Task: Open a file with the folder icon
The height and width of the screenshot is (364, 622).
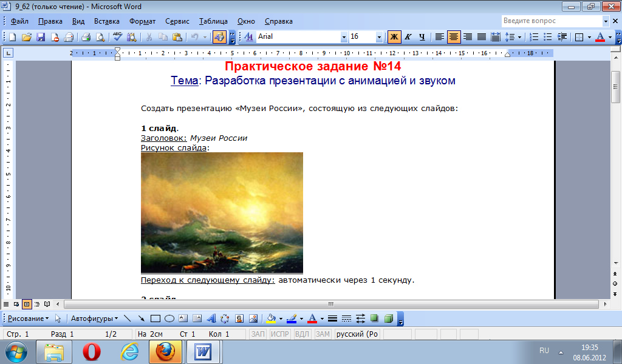Action: pos(27,37)
